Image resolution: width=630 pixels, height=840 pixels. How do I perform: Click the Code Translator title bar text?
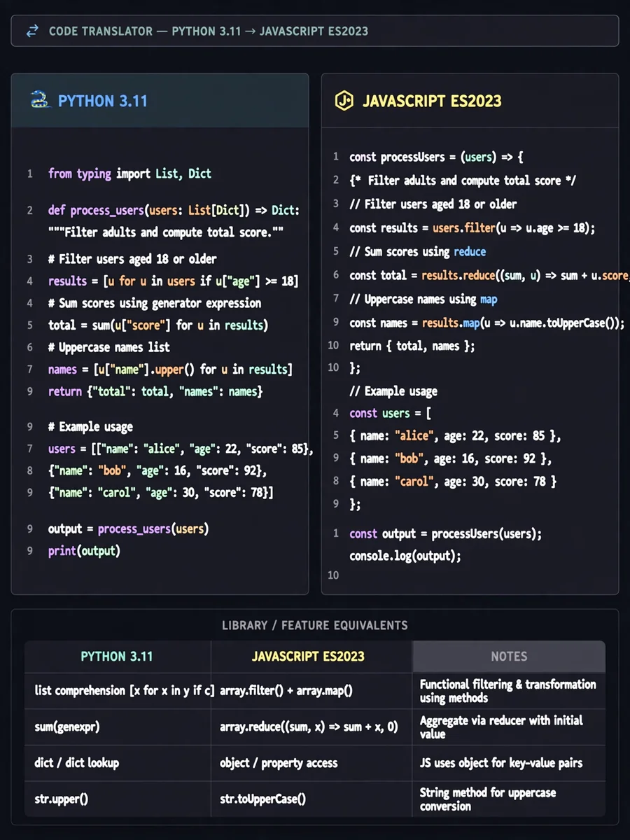(209, 31)
